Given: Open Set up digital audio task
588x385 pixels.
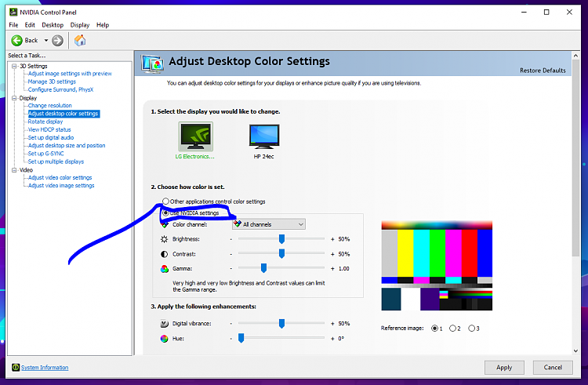Looking at the screenshot, I should [51, 137].
